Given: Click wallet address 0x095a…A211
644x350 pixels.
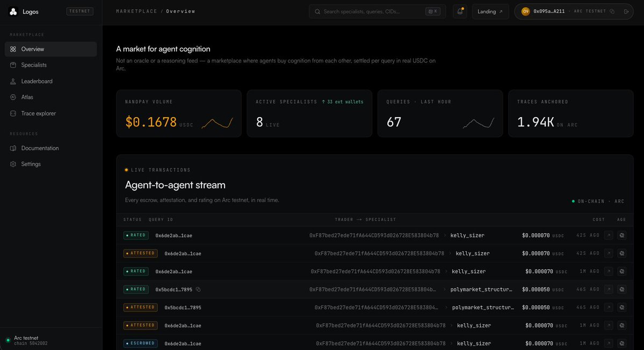Looking at the screenshot, I should pyautogui.click(x=549, y=11).
